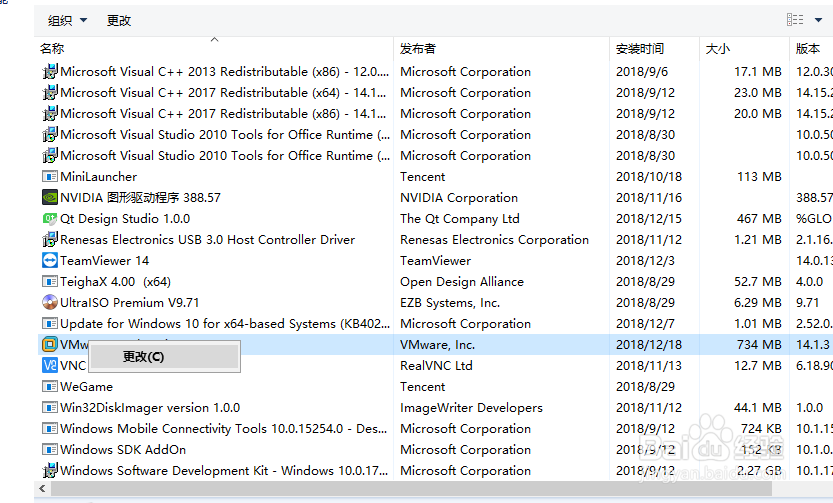Image resolution: width=833 pixels, height=503 pixels.
Task: Click the TeamViewer 14 icon
Action: (50, 260)
